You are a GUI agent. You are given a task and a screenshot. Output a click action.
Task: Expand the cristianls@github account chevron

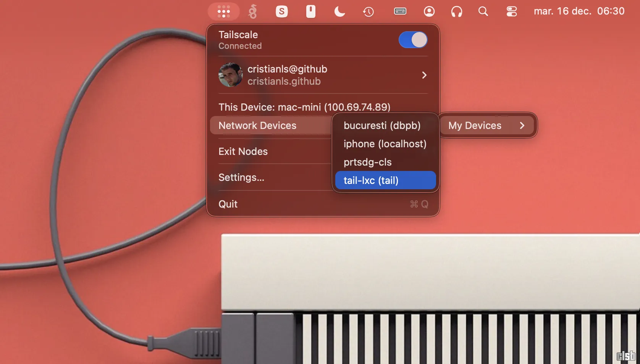424,75
